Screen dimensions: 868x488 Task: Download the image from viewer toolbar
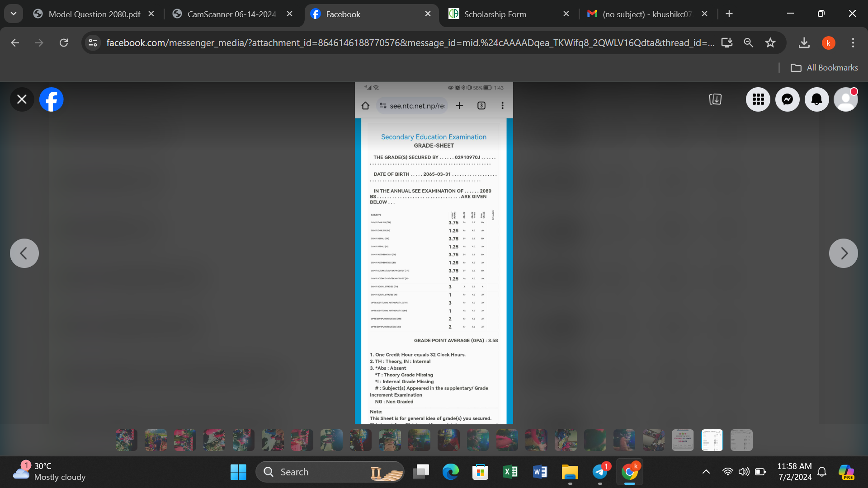(x=715, y=99)
